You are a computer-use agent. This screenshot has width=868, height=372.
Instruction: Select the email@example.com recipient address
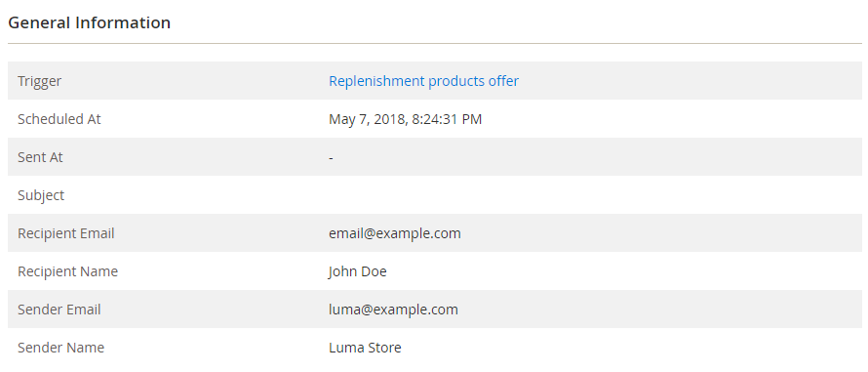pos(395,233)
